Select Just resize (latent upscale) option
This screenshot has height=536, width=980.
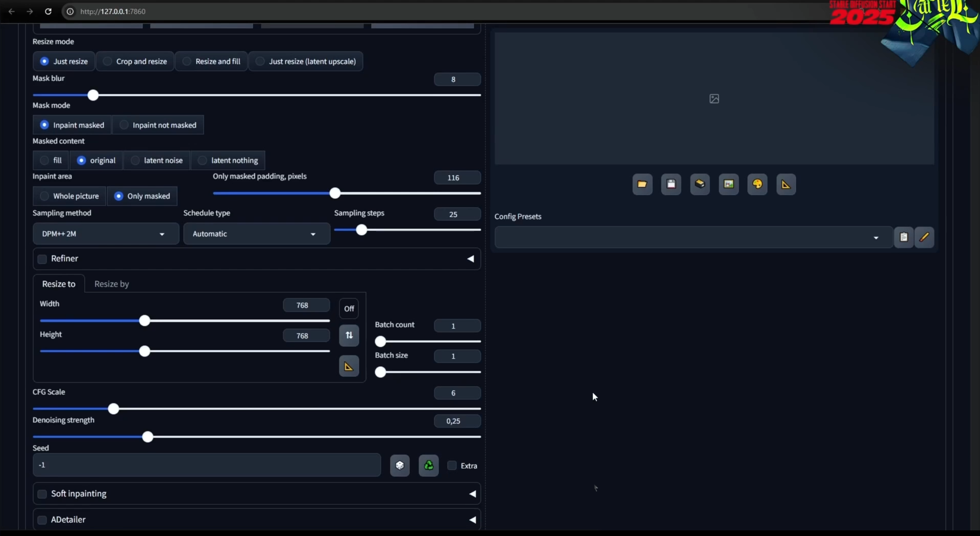tap(306, 61)
